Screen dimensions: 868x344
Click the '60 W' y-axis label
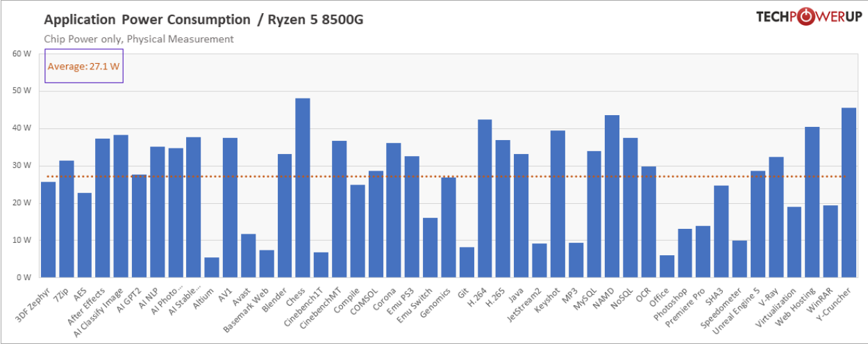point(22,53)
